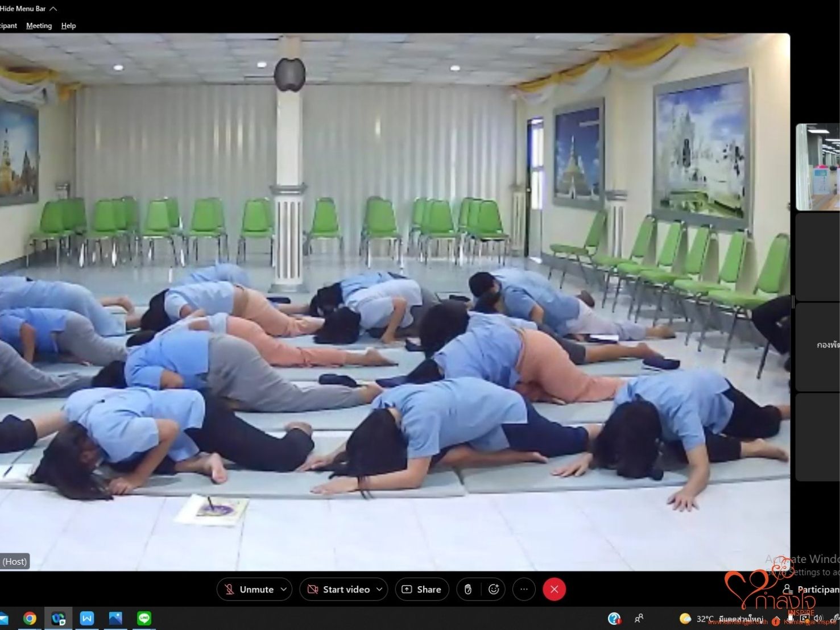Image resolution: width=840 pixels, height=630 pixels.
Task: Hide the menu bar
Action: coord(28,9)
